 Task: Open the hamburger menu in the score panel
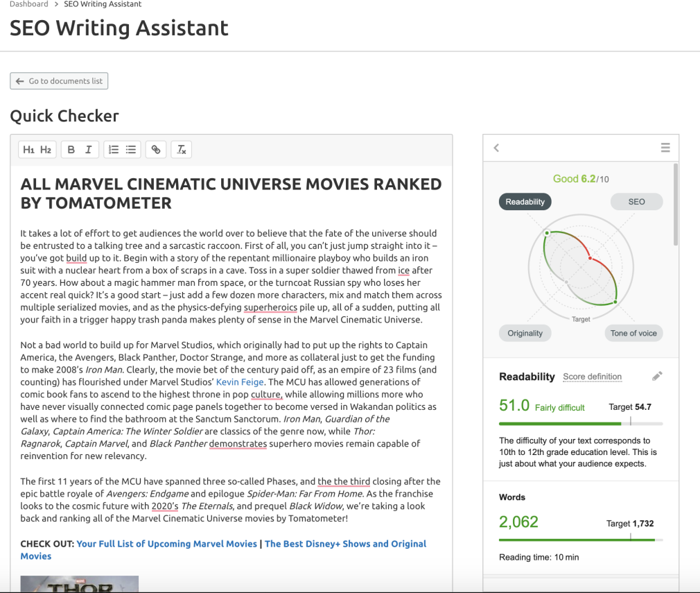tap(665, 148)
